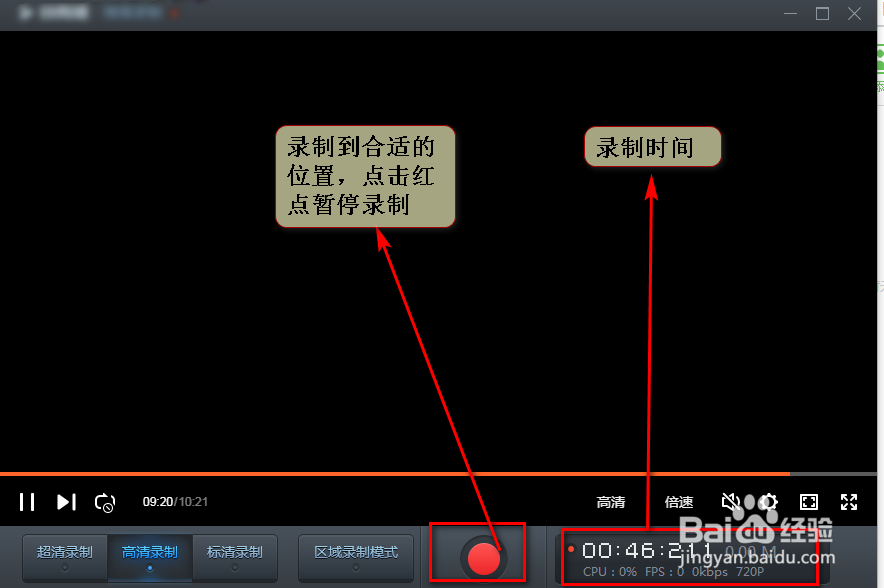The height and width of the screenshot is (588, 884).
Task: Switch to the 超清录制 tab
Action: [64, 551]
